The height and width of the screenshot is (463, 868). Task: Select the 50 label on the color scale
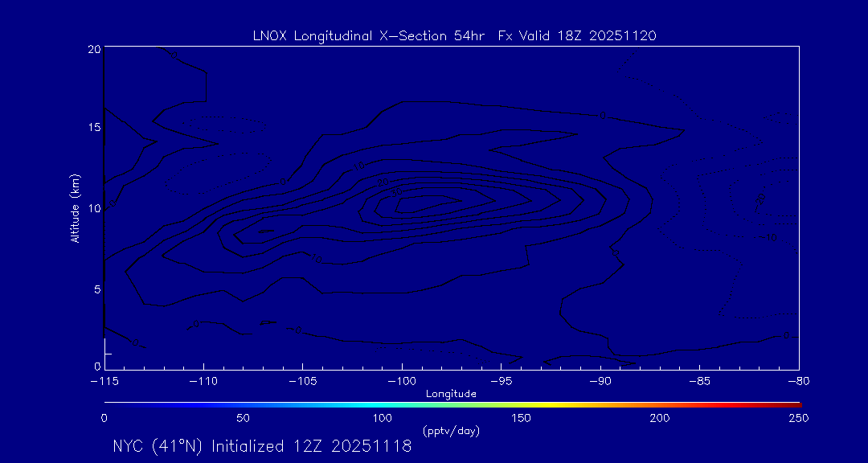tap(243, 418)
